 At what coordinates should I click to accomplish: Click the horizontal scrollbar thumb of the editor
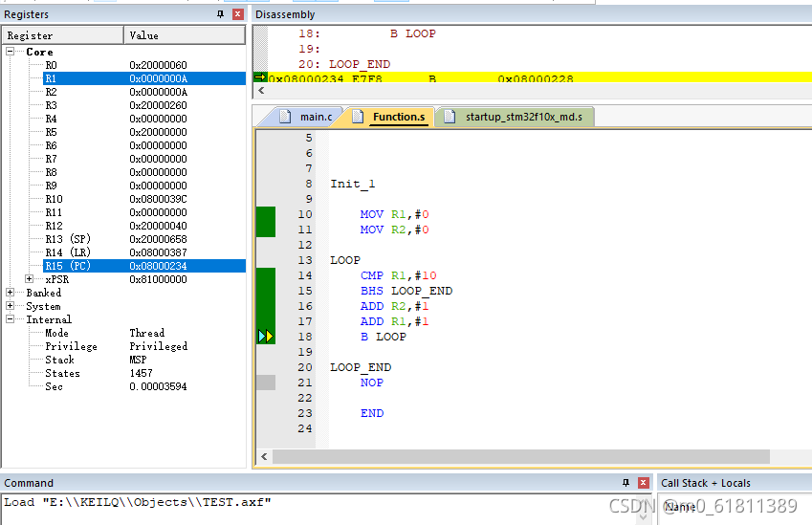tap(521, 456)
